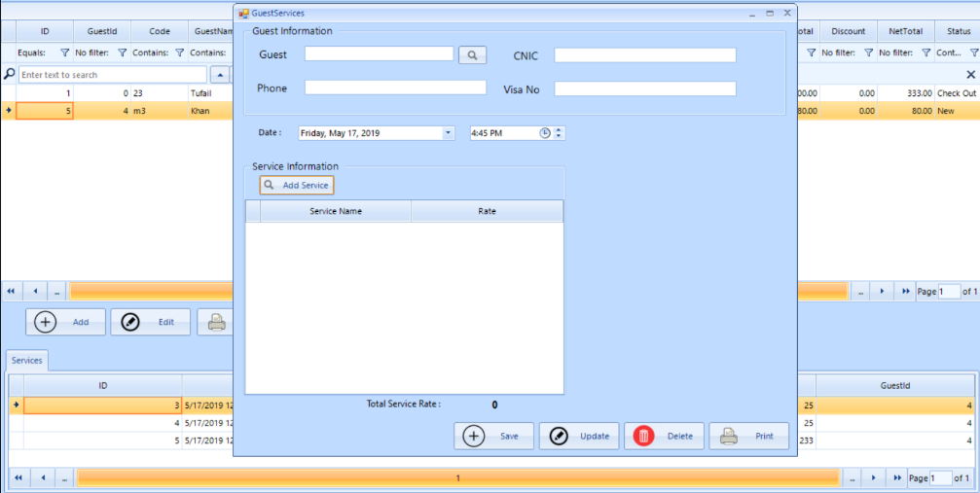
Task: Open the Discount column filter icon
Action: 869,53
